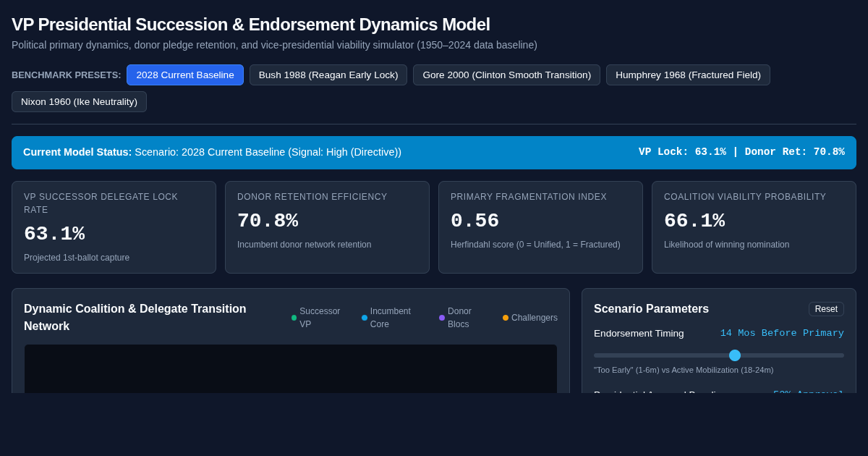Select the 70.8% donor retention value

pyautogui.click(x=268, y=221)
